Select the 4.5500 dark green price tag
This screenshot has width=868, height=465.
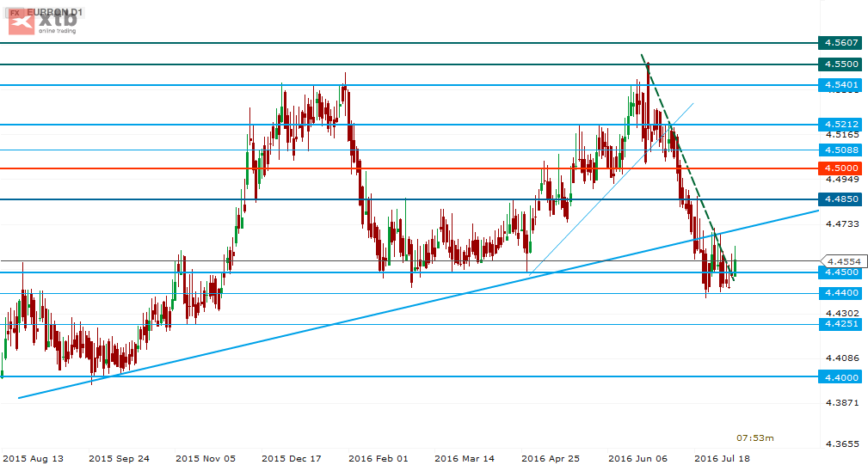click(x=840, y=64)
